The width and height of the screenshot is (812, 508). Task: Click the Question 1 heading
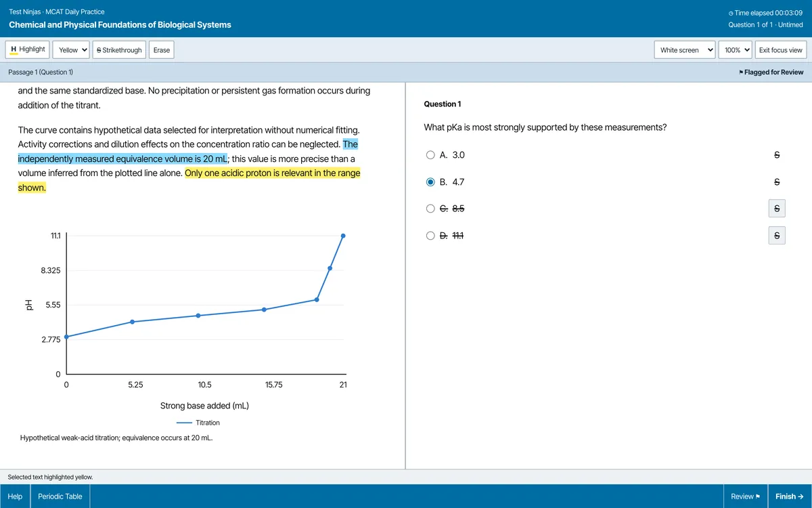click(x=443, y=104)
